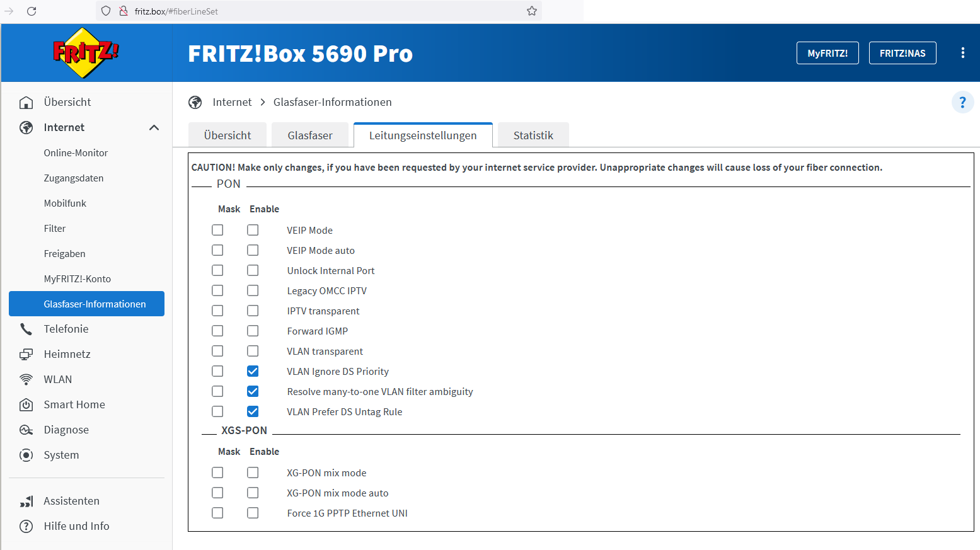Screen dimensions: 980x550
Task: Reload the page with browser refresh icon
Action: (x=32, y=11)
